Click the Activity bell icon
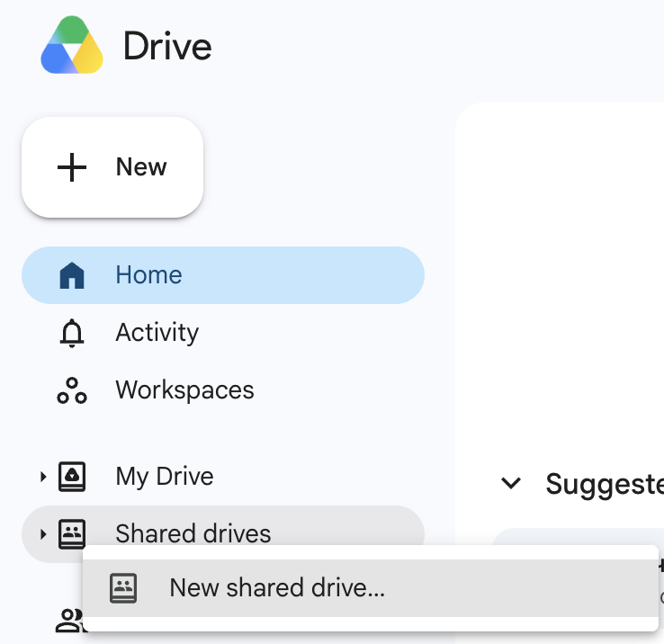664x644 pixels. 72,333
